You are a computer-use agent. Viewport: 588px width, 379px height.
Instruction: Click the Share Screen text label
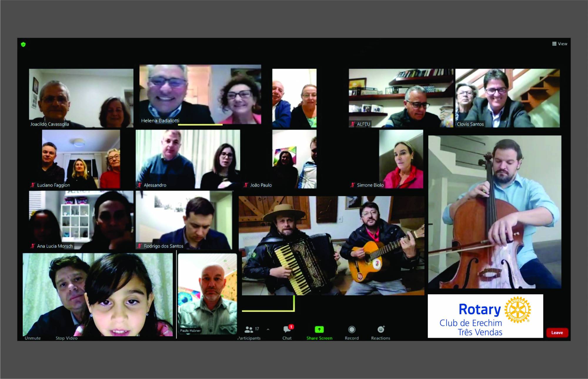319,338
